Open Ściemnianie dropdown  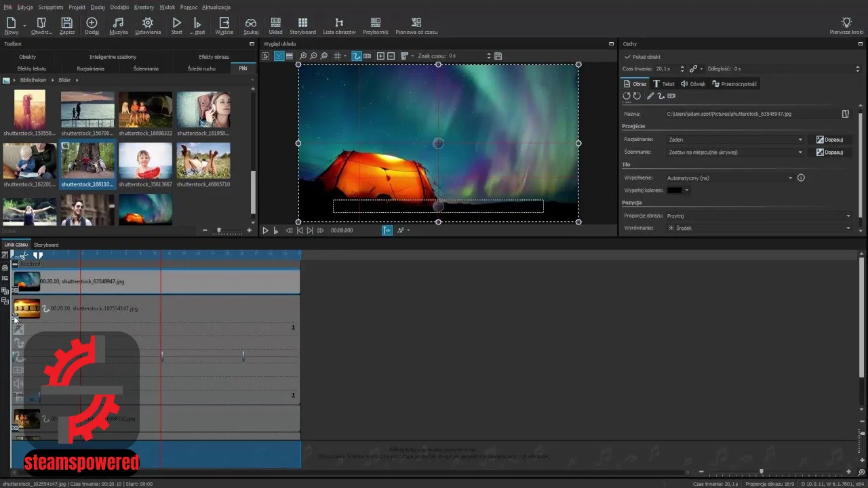click(736, 152)
